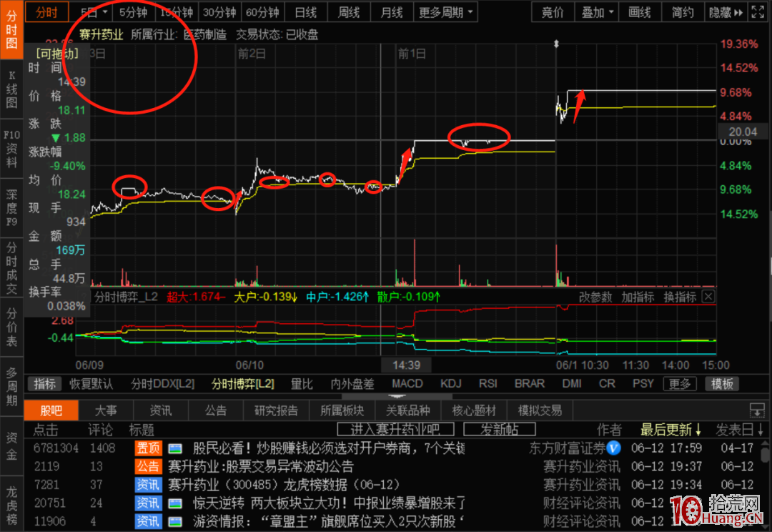Select KDJ indicator
Image resolution: width=772 pixels, height=532 pixels.
click(450, 384)
